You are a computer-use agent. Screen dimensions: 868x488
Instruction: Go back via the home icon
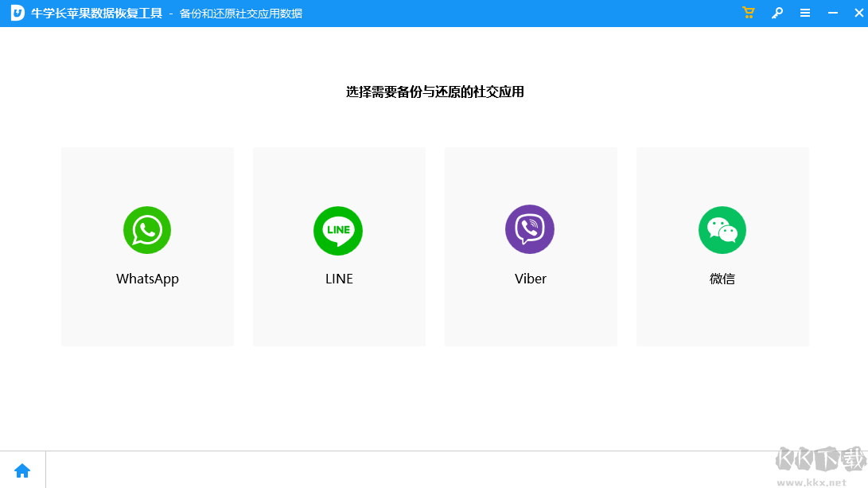22,470
